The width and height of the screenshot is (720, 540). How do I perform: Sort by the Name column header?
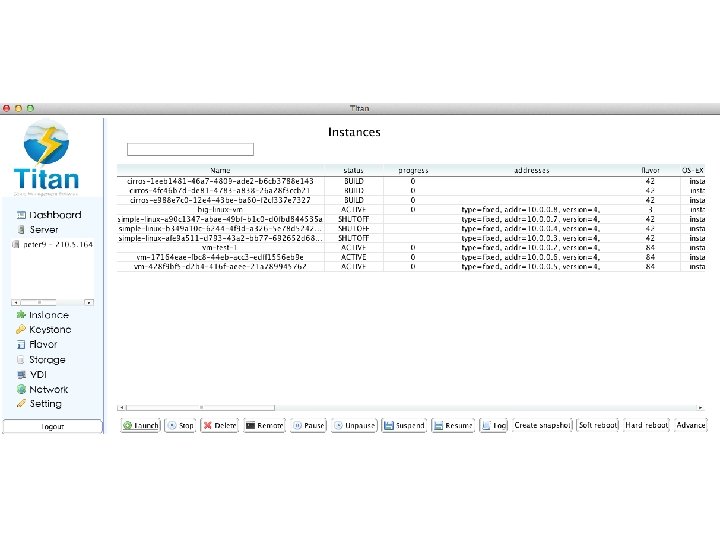pyautogui.click(x=220, y=170)
